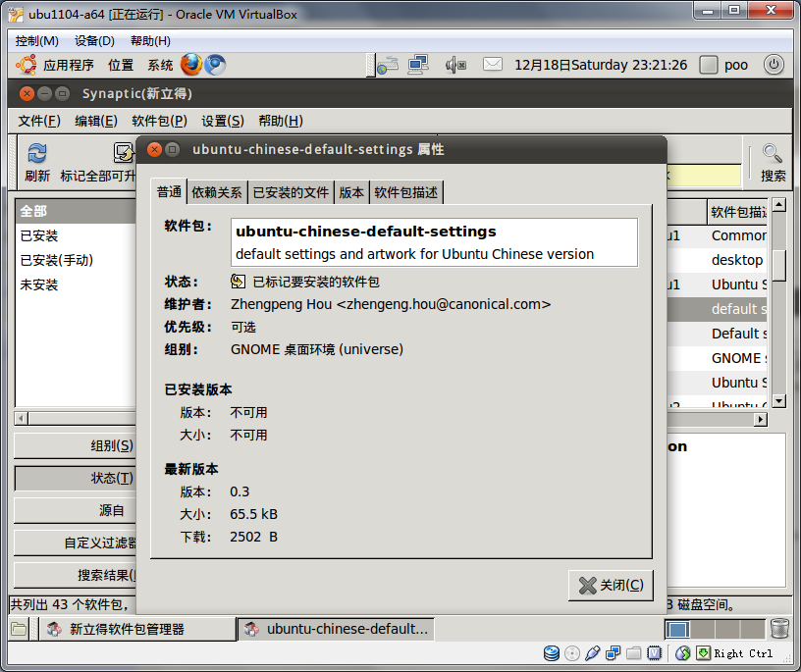Image resolution: width=801 pixels, height=672 pixels.
Task: Open the 系统 panel menu
Action: 160,65
